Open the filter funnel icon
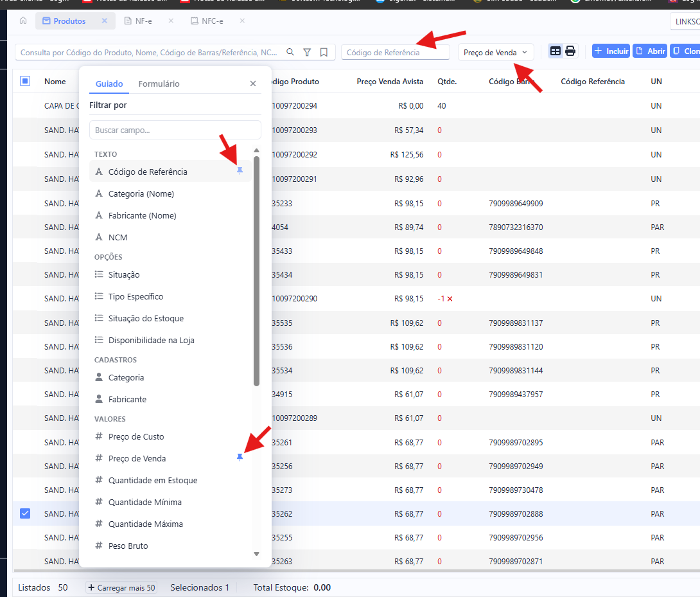Screen dimensions: 700x597 (307, 52)
